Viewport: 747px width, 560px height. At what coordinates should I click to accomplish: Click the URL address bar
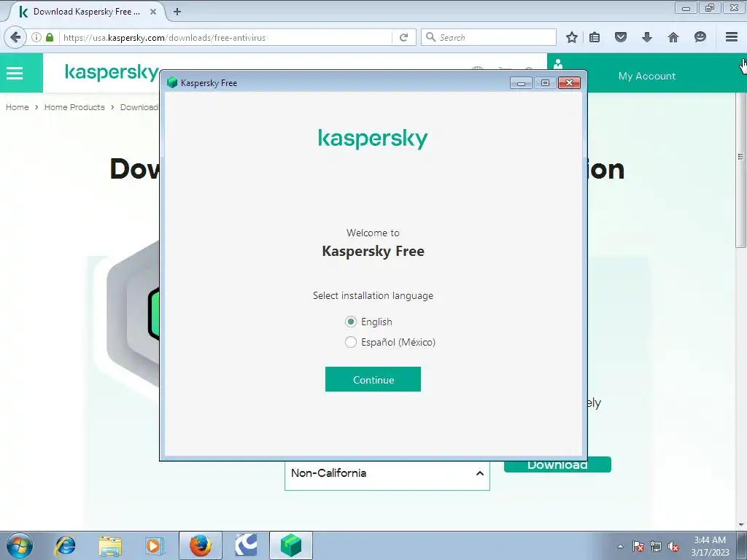pos(226,37)
